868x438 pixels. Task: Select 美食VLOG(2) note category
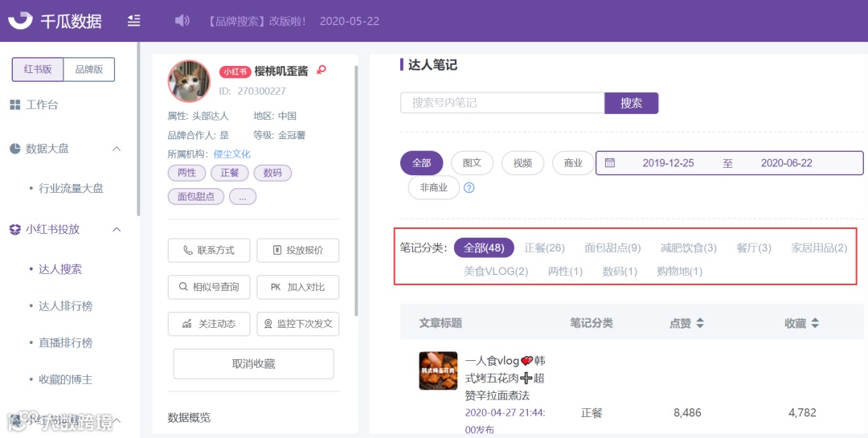(x=496, y=272)
